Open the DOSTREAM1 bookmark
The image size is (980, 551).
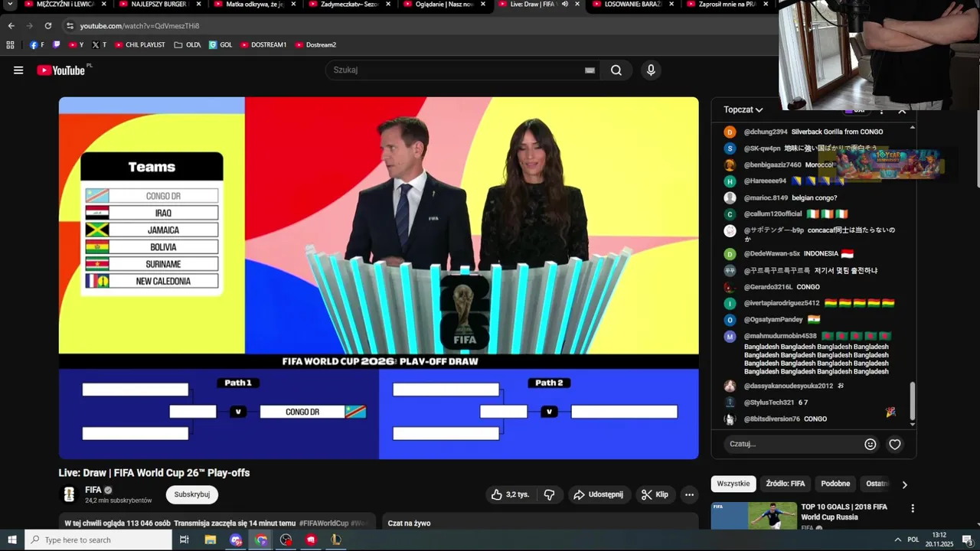click(x=263, y=44)
